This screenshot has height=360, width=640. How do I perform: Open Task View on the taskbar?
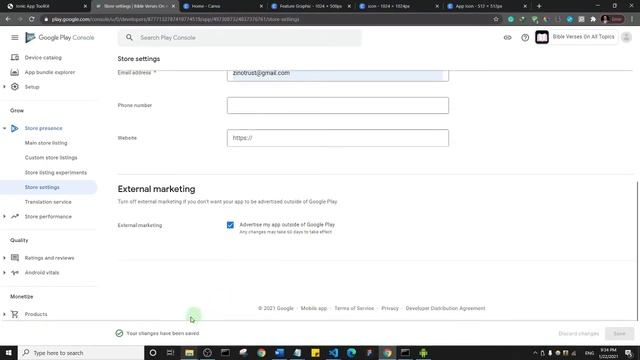point(171,353)
